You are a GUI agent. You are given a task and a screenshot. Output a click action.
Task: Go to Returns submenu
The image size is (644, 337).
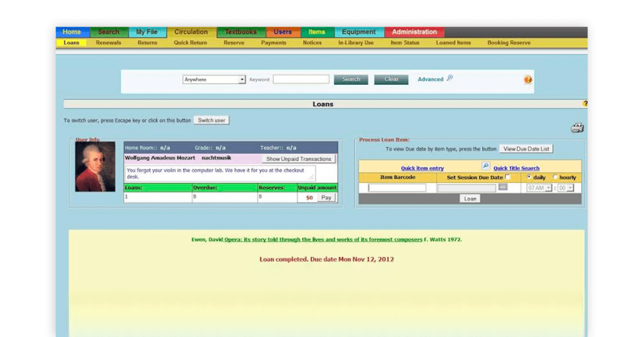pyautogui.click(x=147, y=43)
